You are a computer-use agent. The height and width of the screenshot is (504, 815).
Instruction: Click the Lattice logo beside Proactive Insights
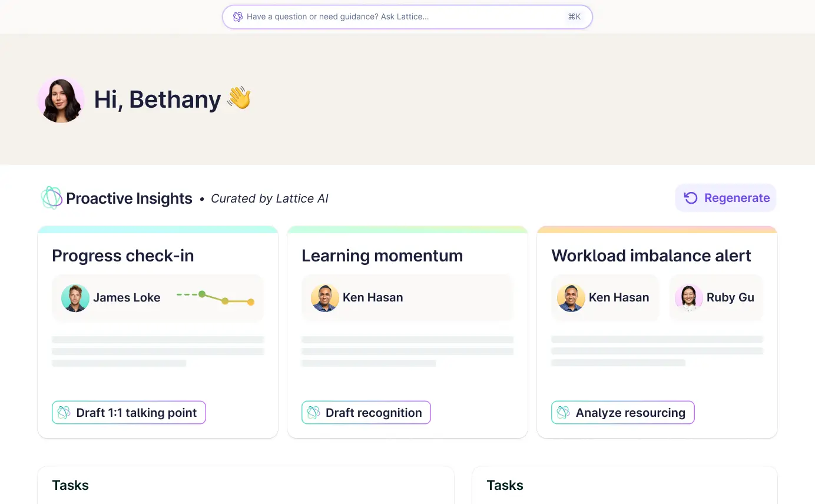point(51,198)
